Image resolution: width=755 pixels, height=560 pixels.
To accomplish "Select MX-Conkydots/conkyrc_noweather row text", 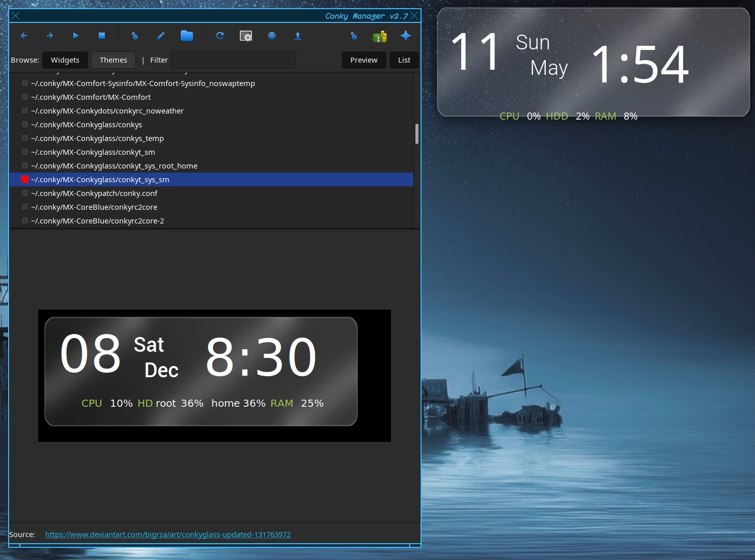I will 107,111.
